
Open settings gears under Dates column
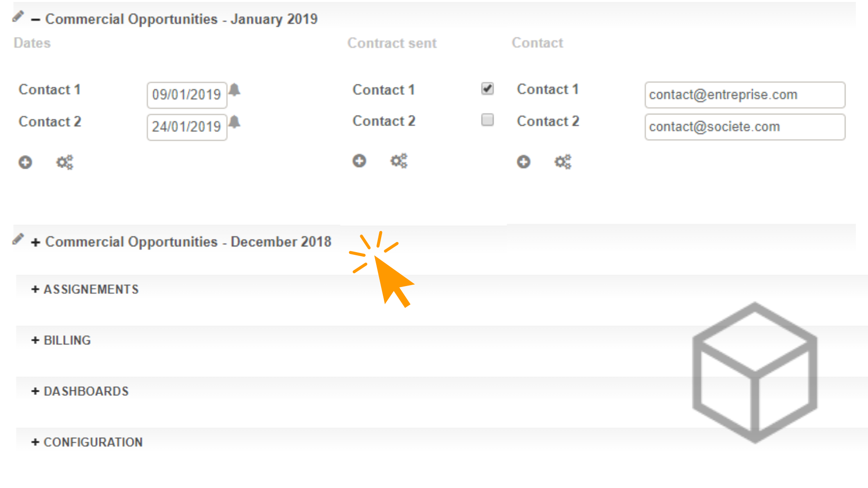point(65,162)
